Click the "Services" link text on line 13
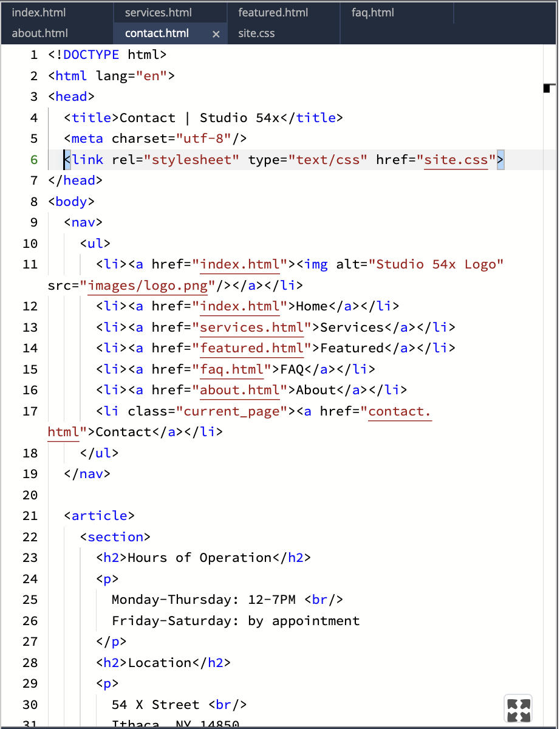This screenshot has width=560, height=729. (x=352, y=327)
